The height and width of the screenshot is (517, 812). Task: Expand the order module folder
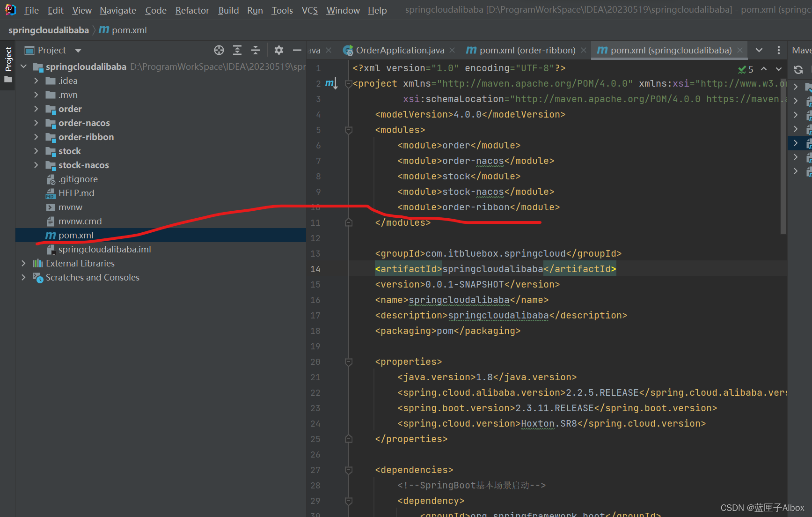click(x=36, y=109)
